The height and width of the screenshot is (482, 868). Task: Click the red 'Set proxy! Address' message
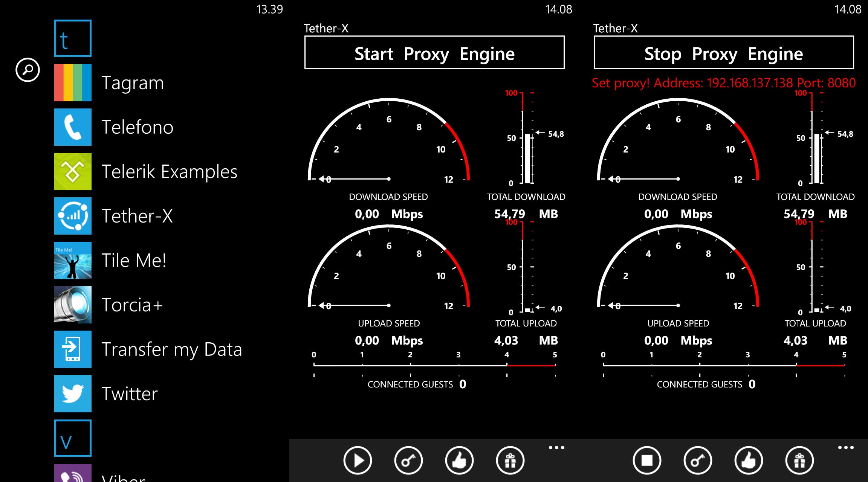click(724, 83)
